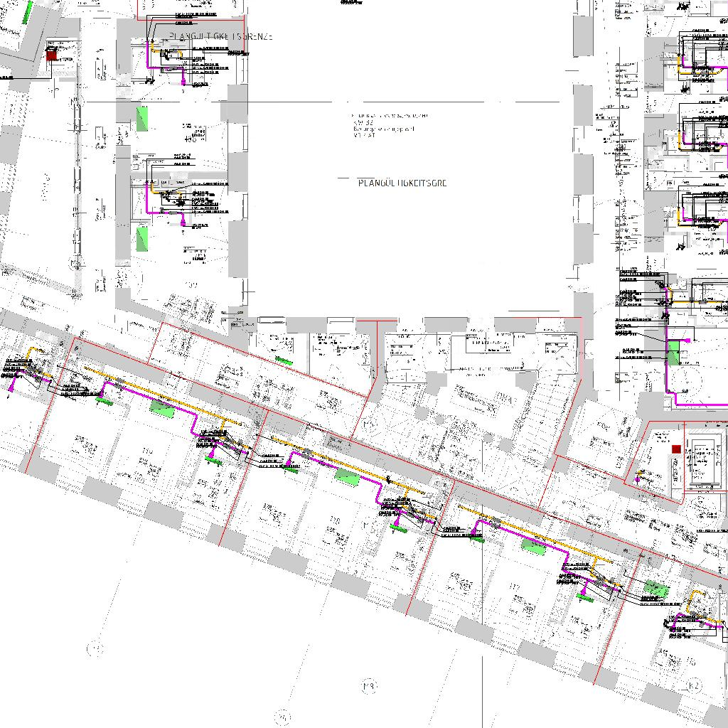Image resolution: width=728 pixels, height=728 pixels.
Task: Select the lower green rectangle in left corridor
Action: tap(143, 238)
